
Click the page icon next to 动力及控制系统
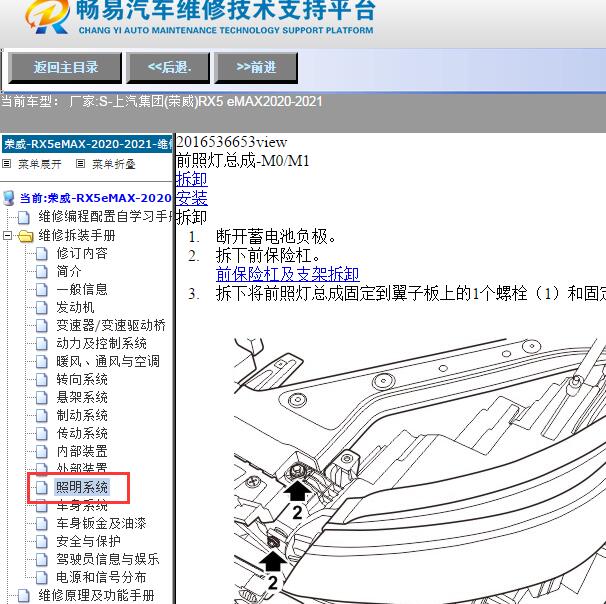pos(42,344)
